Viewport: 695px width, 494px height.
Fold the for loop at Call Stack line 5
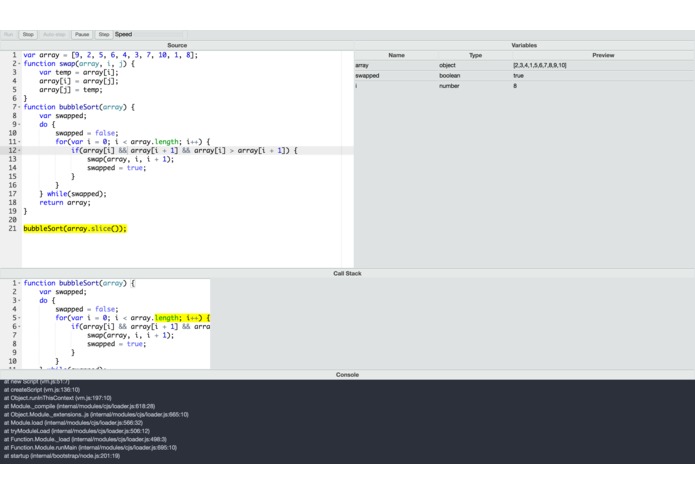[20, 318]
